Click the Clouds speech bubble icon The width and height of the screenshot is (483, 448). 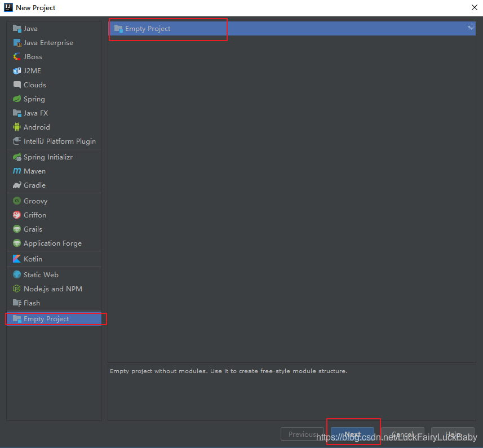click(17, 85)
